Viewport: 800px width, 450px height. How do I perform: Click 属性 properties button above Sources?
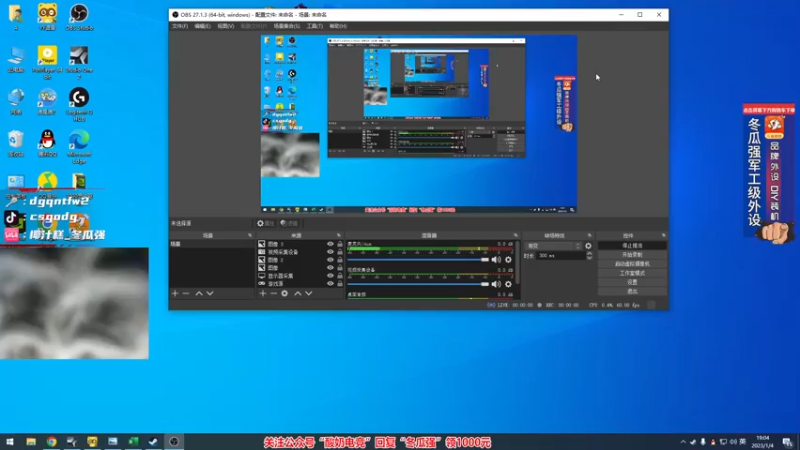(x=266, y=223)
